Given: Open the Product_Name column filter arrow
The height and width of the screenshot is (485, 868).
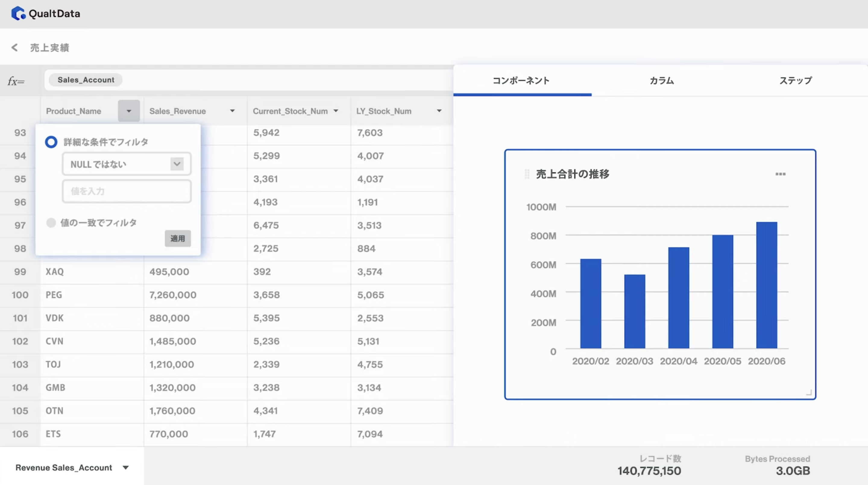Looking at the screenshot, I should click(x=129, y=111).
